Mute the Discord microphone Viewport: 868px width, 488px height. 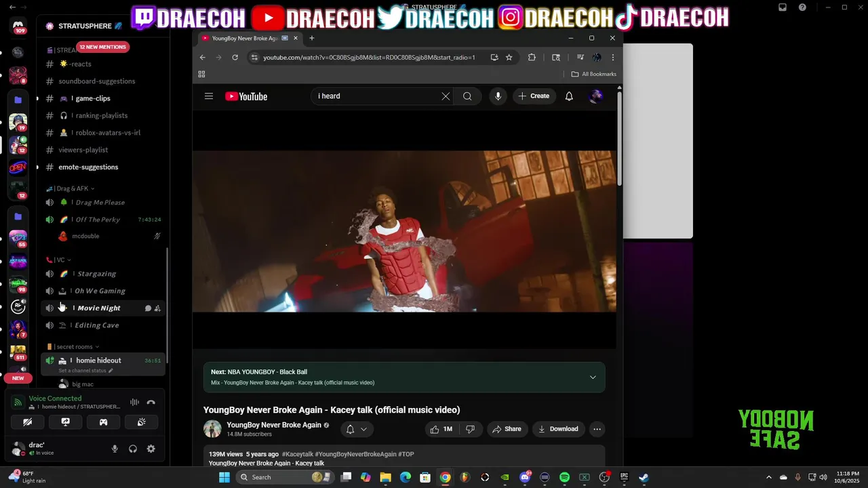coord(115,449)
